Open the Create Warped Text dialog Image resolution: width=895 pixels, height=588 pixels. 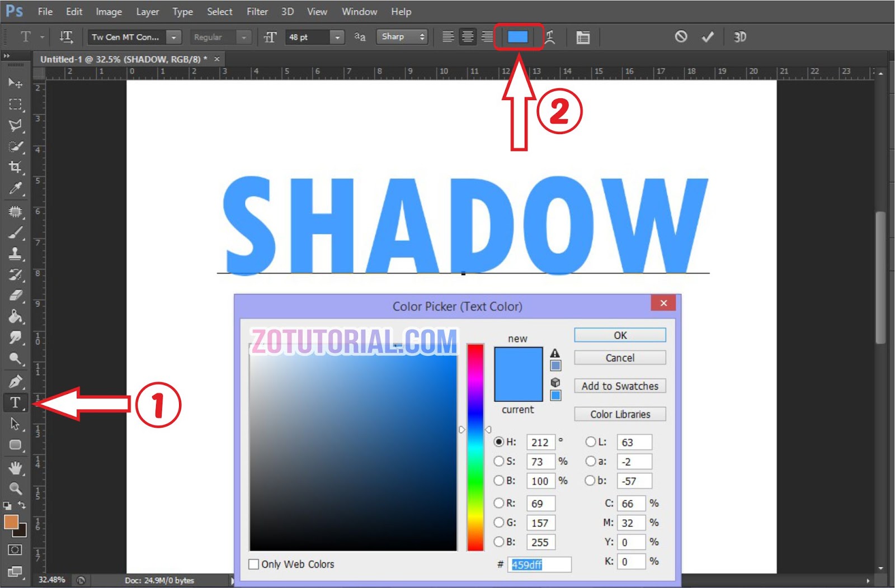click(x=550, y=37)
